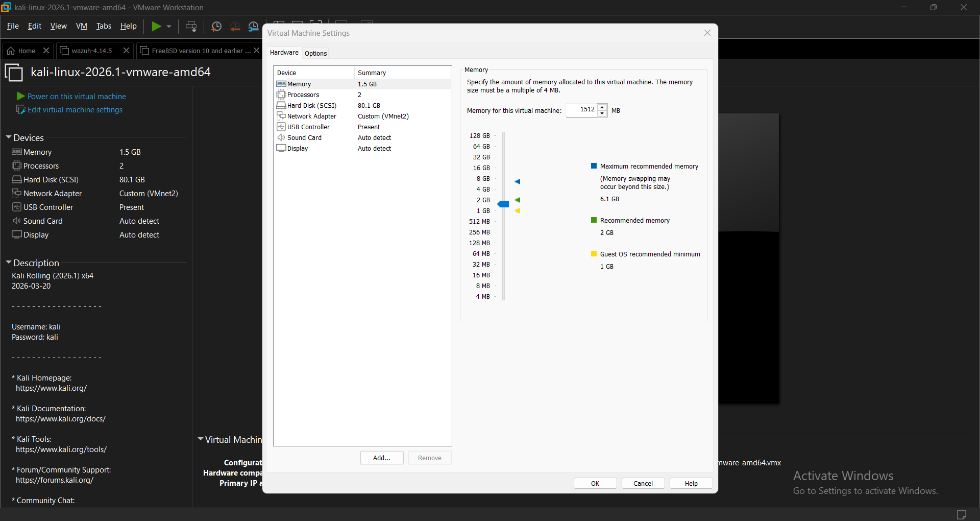
Task: Click the Home tab house icon
Action: (x=11, y=51)
